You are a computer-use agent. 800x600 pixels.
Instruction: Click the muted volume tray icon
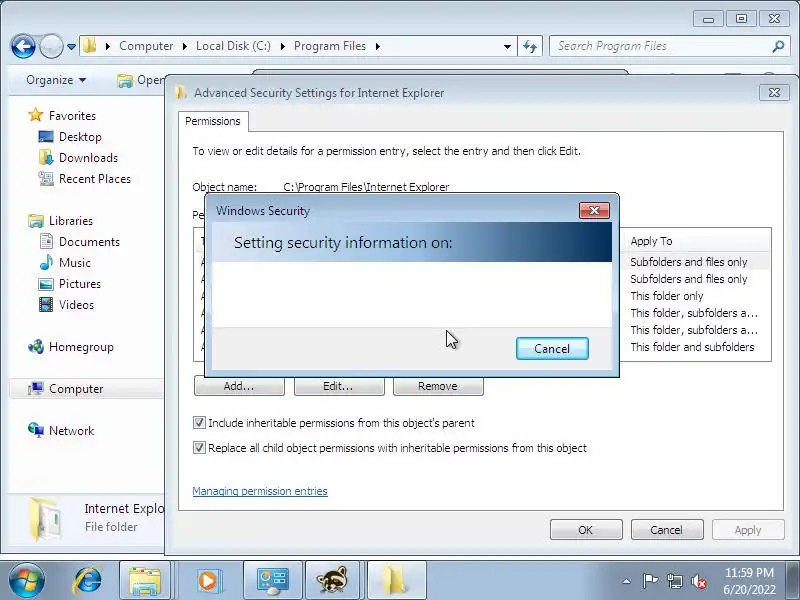point(698,581)
